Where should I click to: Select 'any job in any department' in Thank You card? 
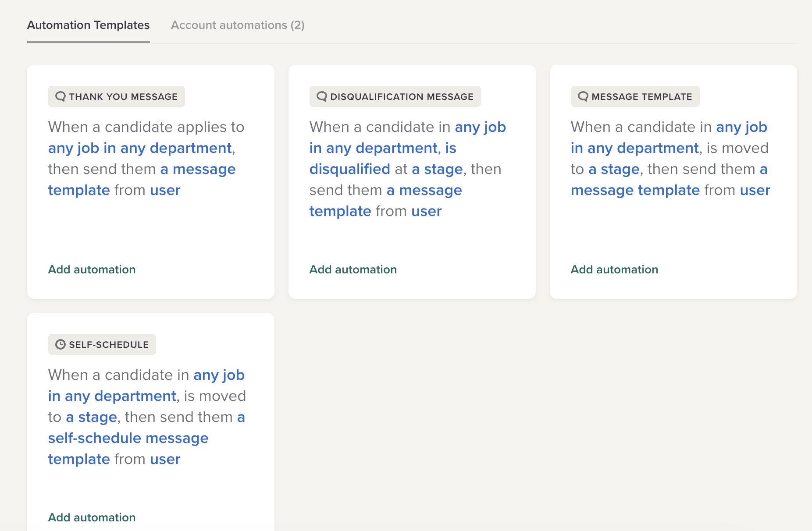(x=140, y=148)
